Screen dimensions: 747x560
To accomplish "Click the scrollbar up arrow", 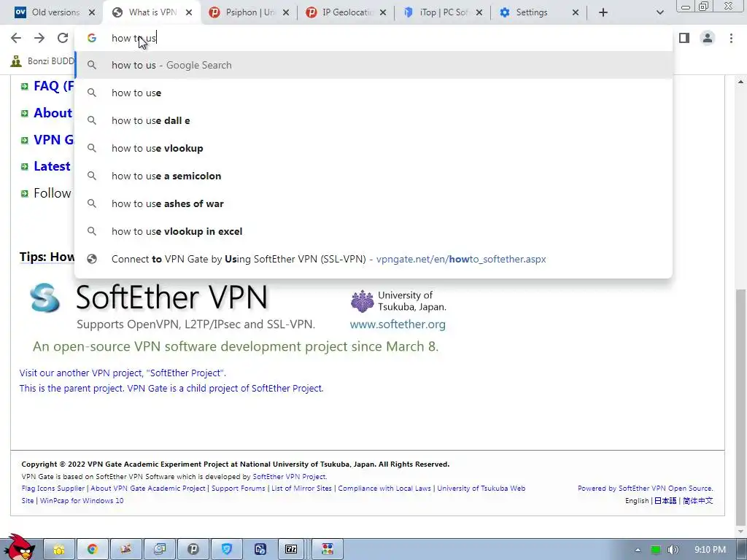I will pyautogui.click(x=741, y=82).
